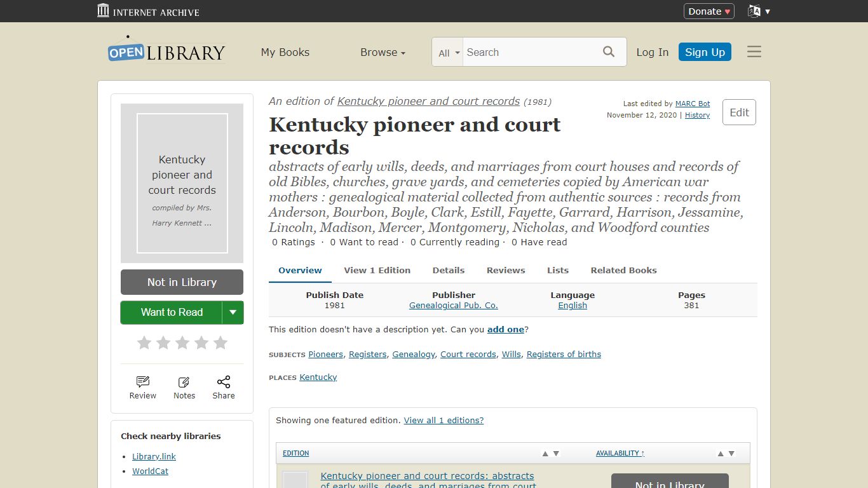Viewport: 868px width, 488px height.
Task: Open the Library.link nearby library link
Action: click(154, 457)
